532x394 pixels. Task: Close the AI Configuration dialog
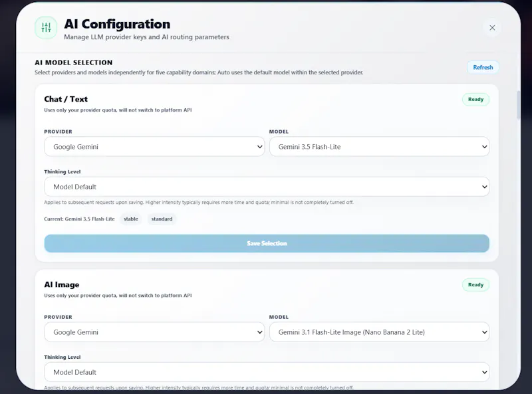coord(492,28)
